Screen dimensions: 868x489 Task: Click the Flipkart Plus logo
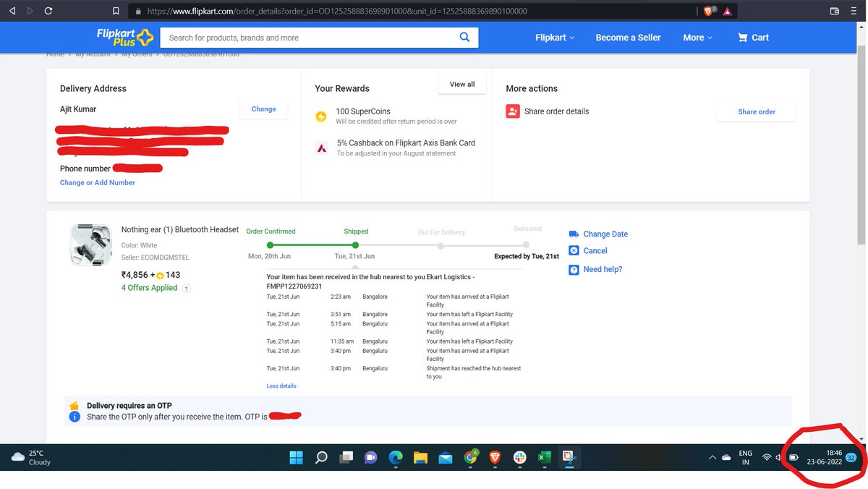(124, 37)
